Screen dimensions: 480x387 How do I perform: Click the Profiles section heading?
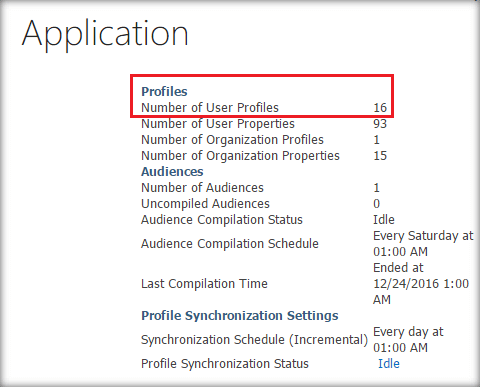click(x=164, y=91)
